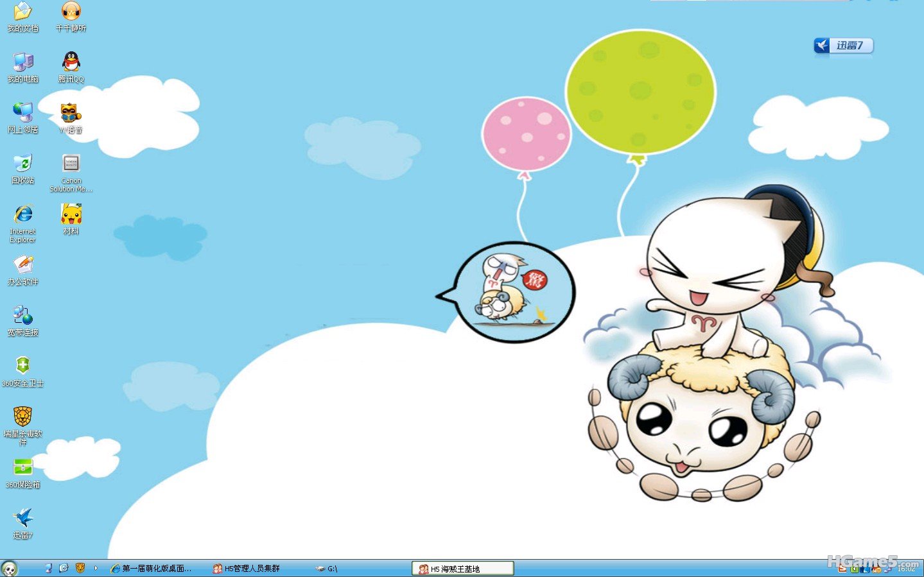Open the 回收站 recycle bin
Screen dimensions: 924x577
22,164
